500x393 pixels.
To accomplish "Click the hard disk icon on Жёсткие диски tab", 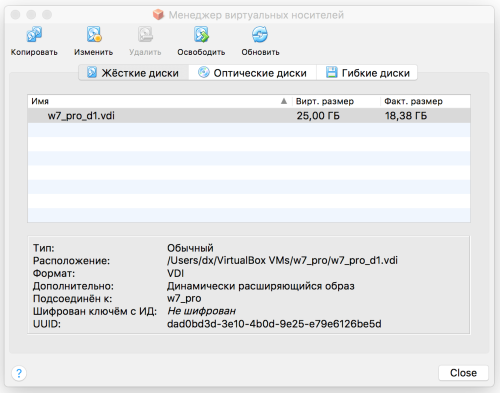I will tap(92, 72).
